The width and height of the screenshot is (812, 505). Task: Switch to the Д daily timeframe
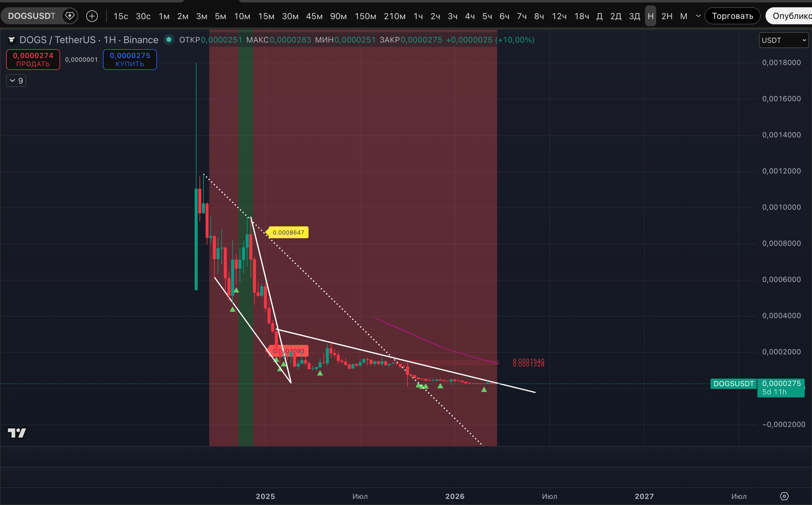pyautogui.click(x=599, y=16)
